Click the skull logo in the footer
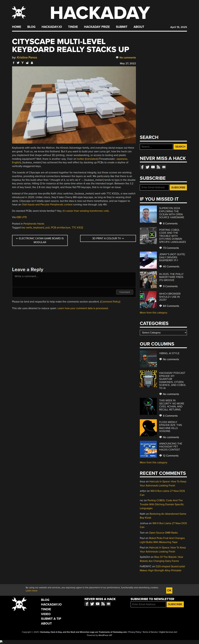Viewport: 199px width, 644px height. 19,604
